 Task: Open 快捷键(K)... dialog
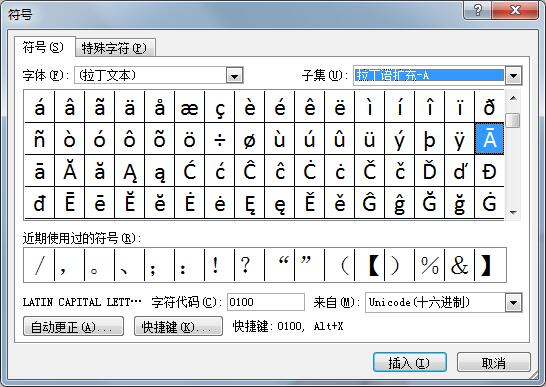click(178, 326)
